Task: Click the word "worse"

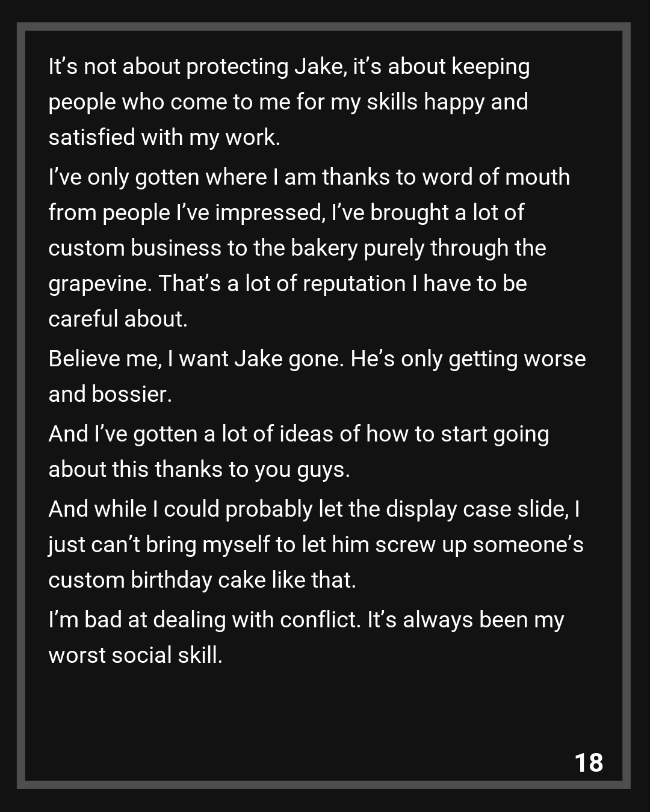Action: coord(554,359)
